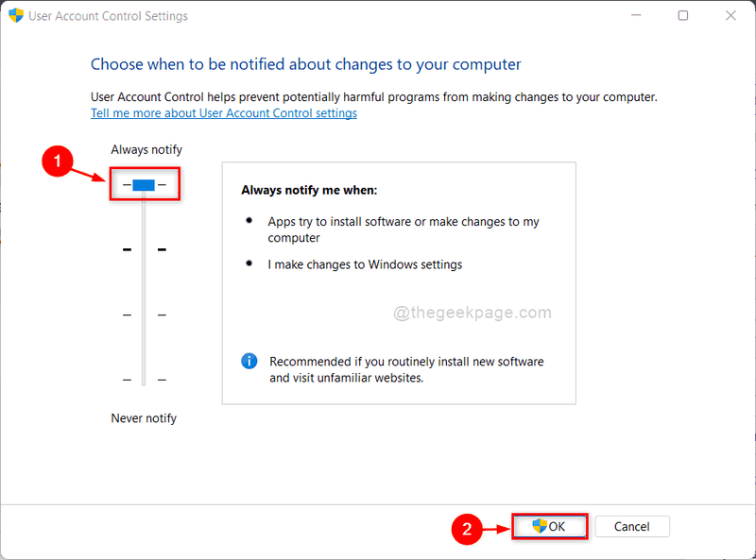This screenshot has height=560, width=756.
Task: Click the blue information icon beside Recommended text
Action: coord(249,361)
